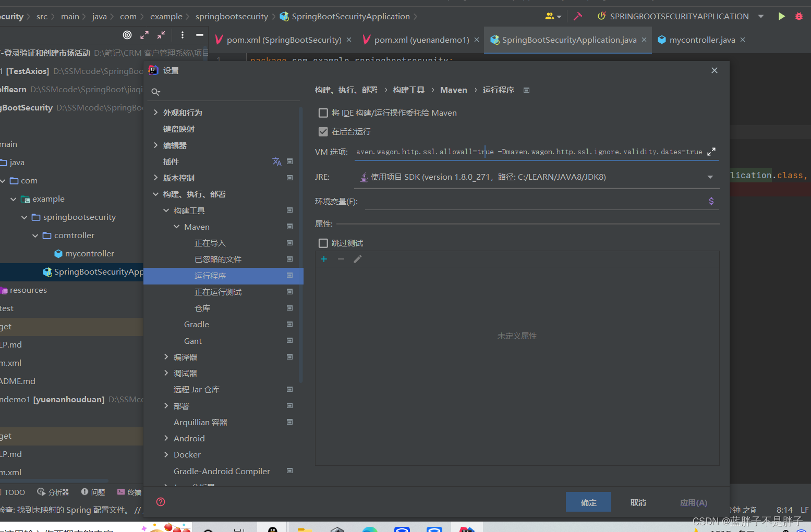Add a property with the plus icon
The height and width of the screenshot is (532, 811).
(x=324, y=259)
